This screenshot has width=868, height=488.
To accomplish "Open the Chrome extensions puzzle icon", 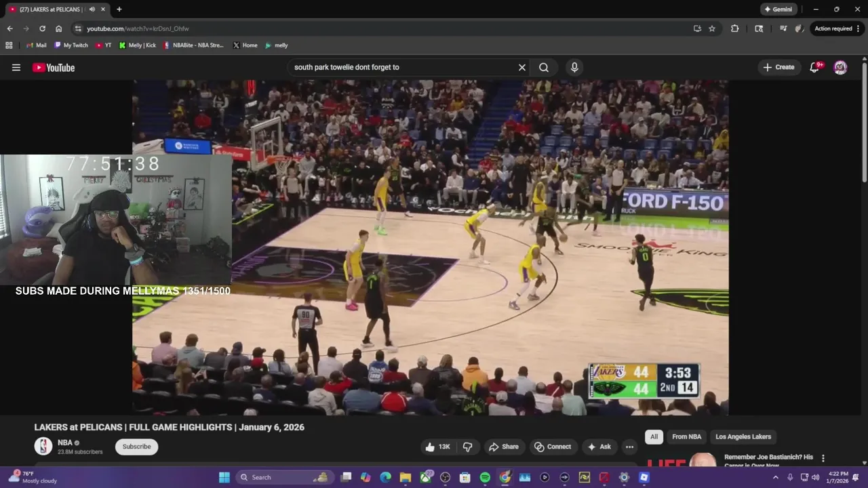I will [x=735, y=28].
